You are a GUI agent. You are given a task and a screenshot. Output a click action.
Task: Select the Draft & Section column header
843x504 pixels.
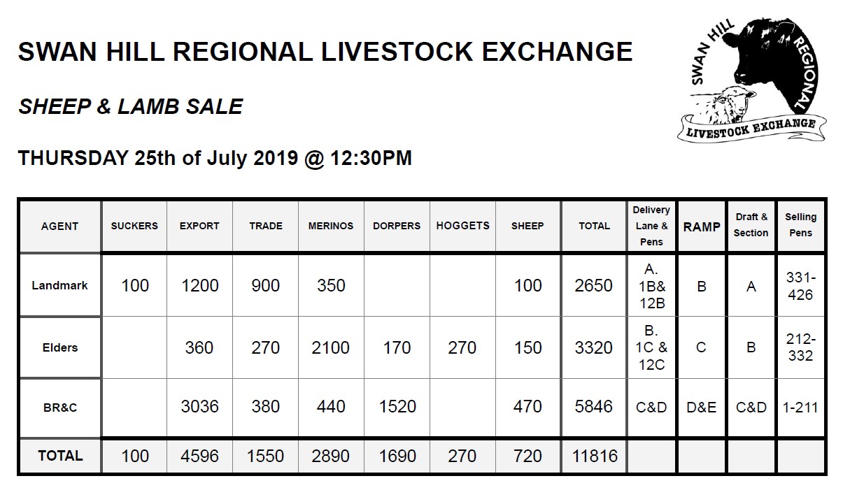(x=751, y=225)
